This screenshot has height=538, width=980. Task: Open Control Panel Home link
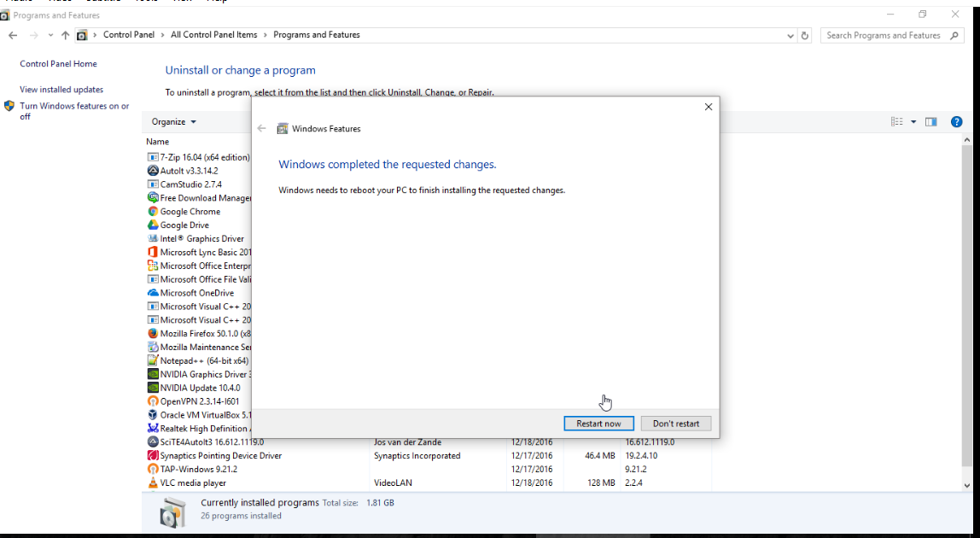pos(58,64)
